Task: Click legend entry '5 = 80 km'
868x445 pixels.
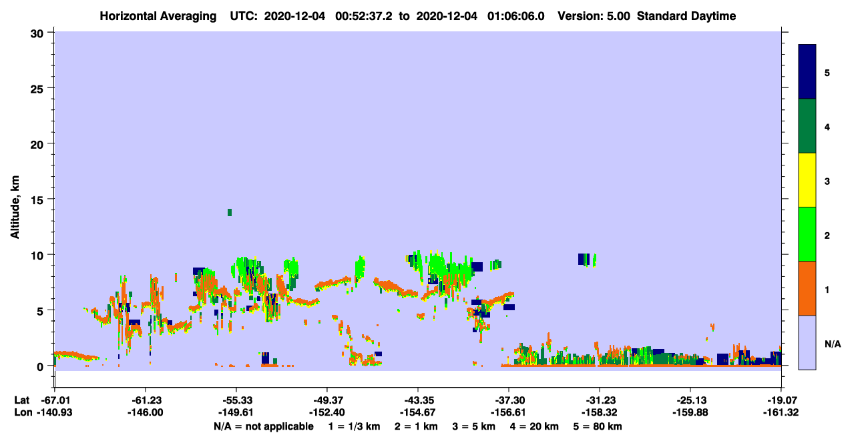Action: pos(599,426)
